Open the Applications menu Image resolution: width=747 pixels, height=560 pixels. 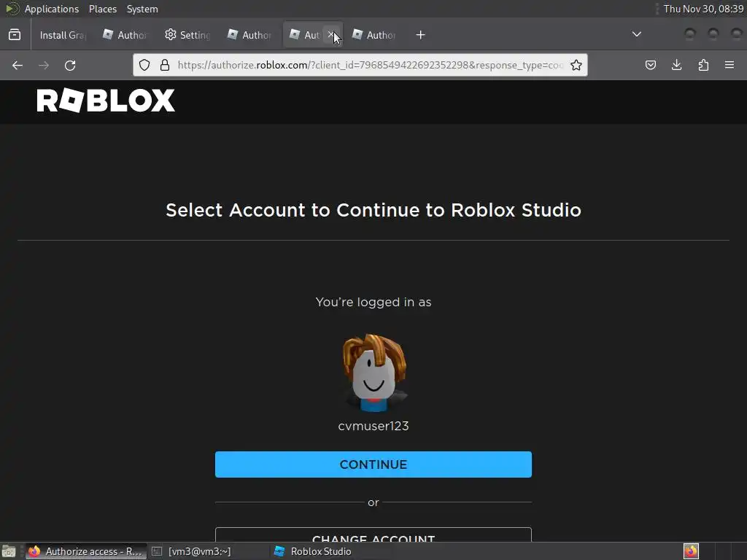click(x=52, y=9)
